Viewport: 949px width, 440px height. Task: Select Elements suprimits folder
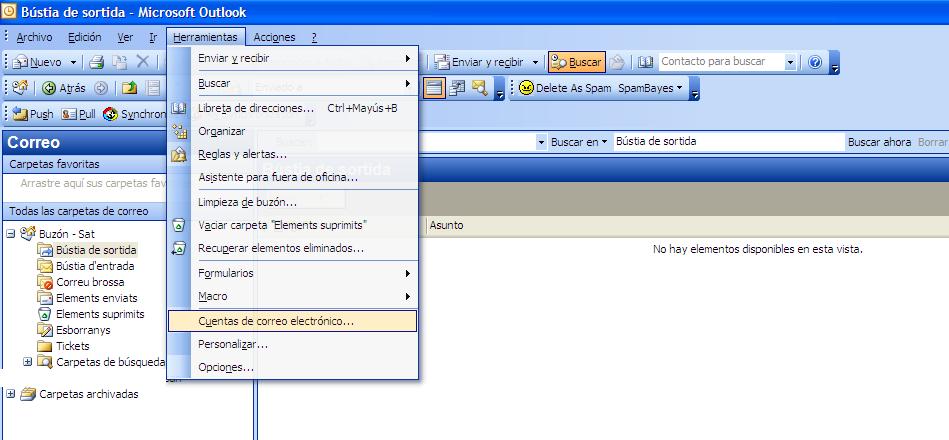[x=100, y=314]
